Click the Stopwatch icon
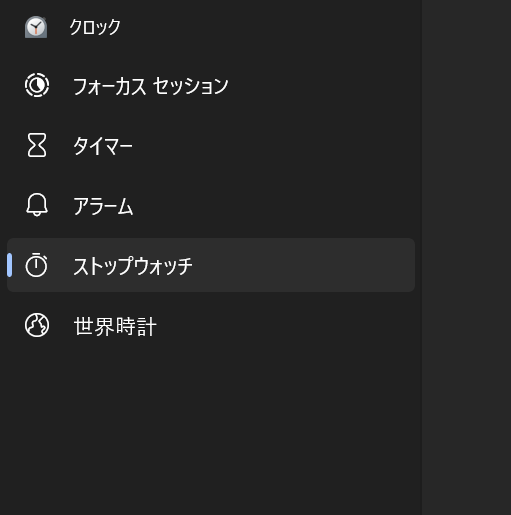Image resolution: width=511 pixels, height=515 pixels. 36,265
